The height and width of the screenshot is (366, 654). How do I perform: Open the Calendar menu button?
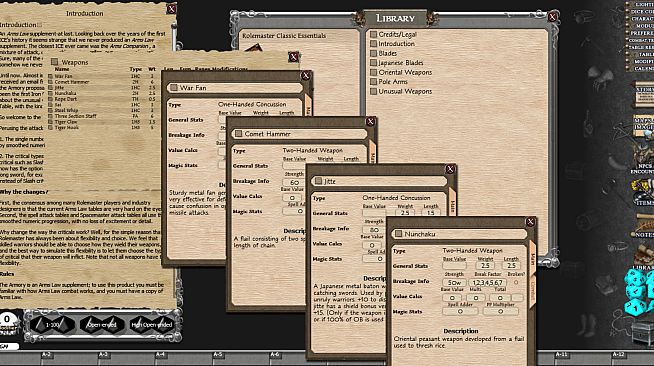(641, 68)
